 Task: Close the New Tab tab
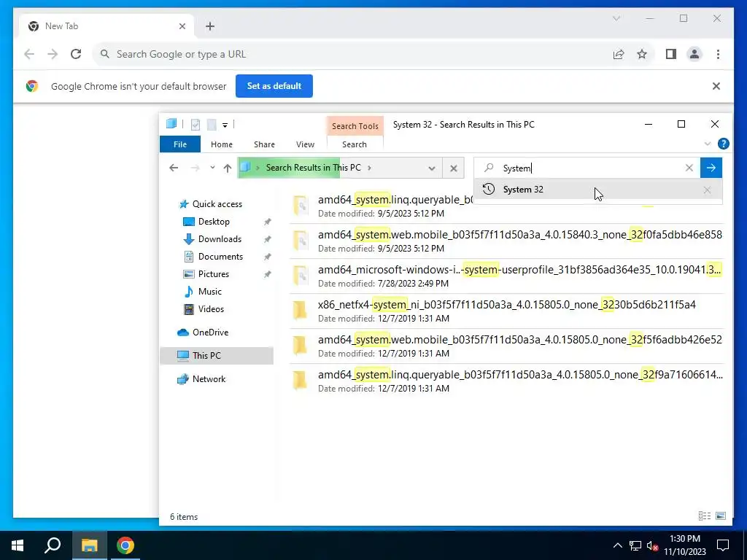coord(182,27)
